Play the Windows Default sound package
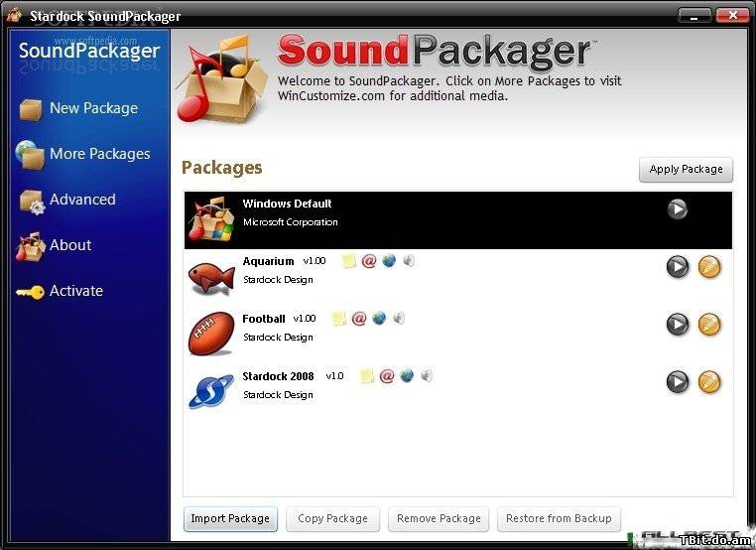 [x=677, y=209]
